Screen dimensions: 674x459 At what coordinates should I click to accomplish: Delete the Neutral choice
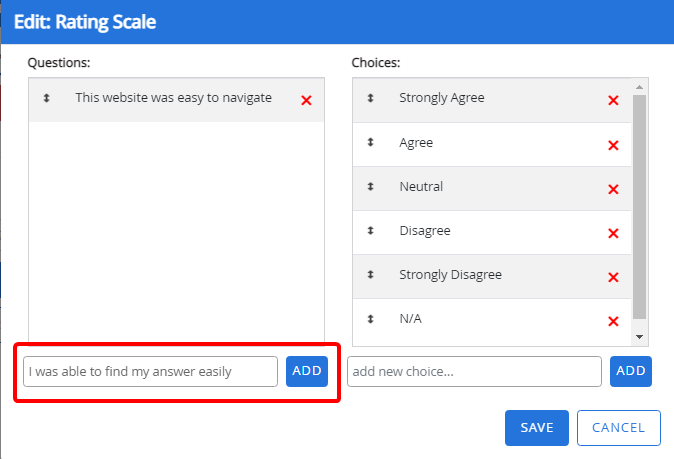613,189
